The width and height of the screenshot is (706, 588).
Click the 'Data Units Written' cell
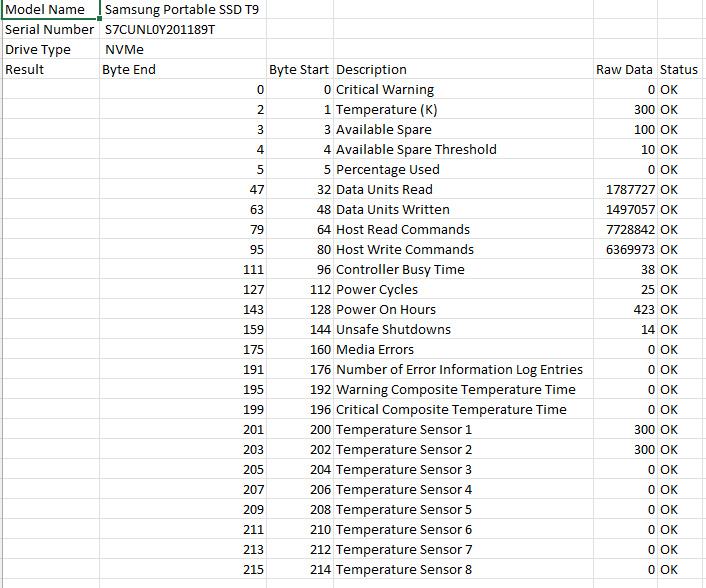pos(463,209)
